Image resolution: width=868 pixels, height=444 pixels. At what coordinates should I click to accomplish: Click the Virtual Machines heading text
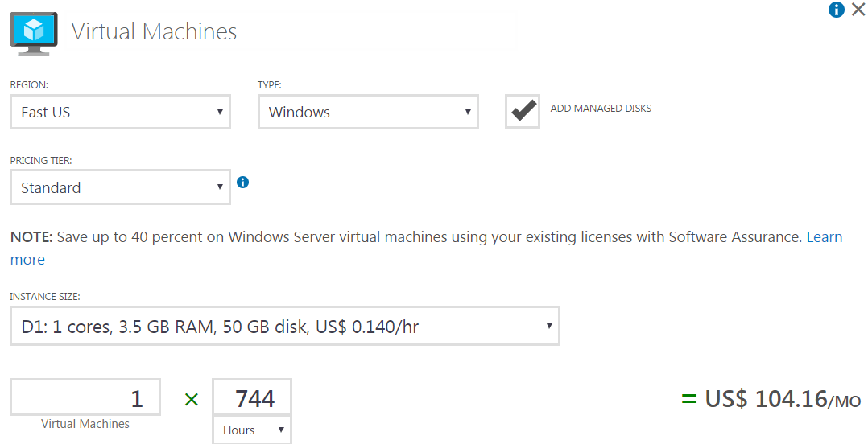(154, 31)
